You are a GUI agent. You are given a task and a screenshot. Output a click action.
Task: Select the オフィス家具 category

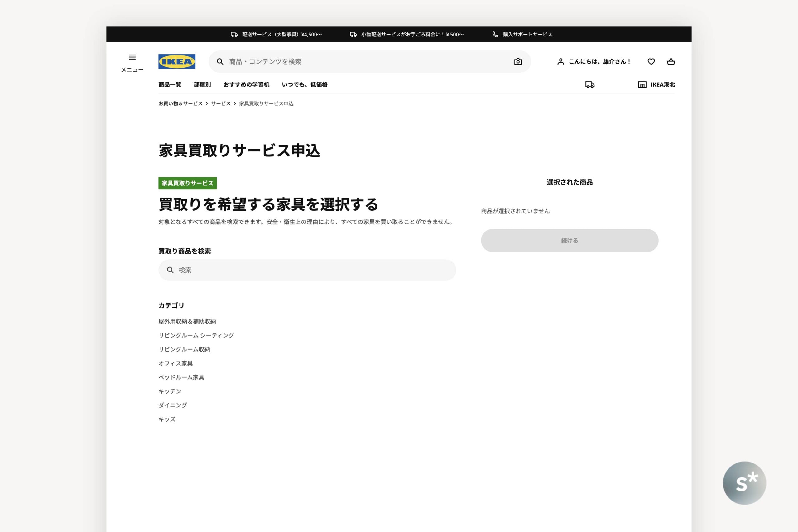click(x=175, y=363)
